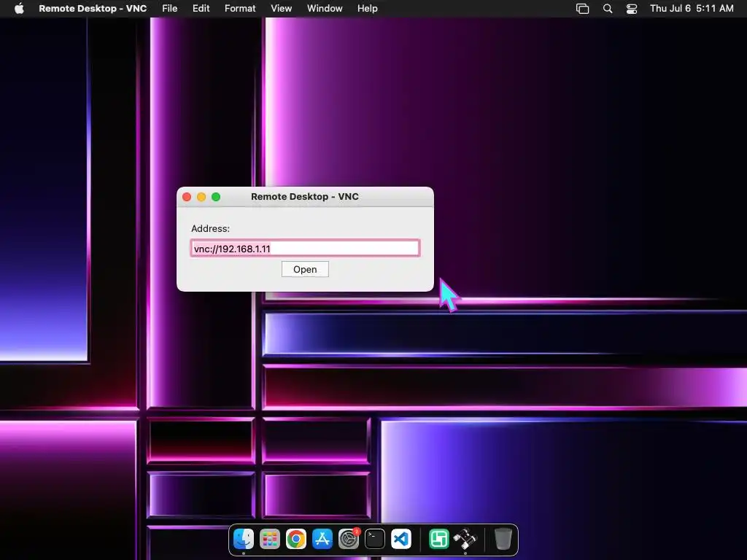This screenshot has height=560, width=747.
Task: Click the date and time in menu bar
Action: pyautogui.click(x=692, y=9)
